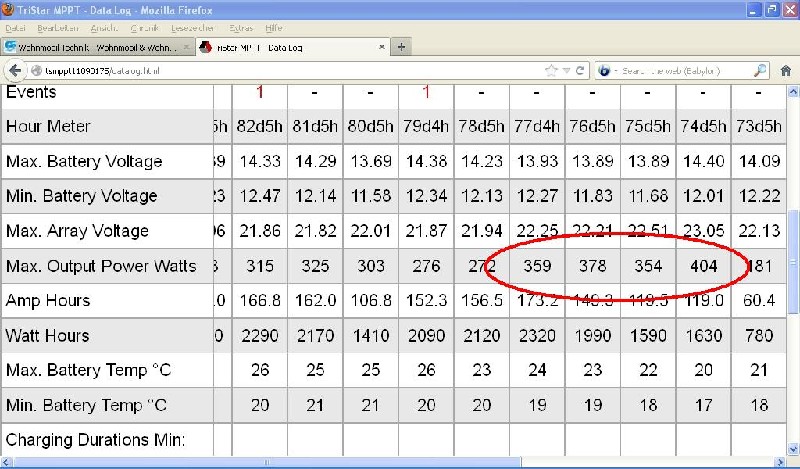The width and height of the screenshot is (800, 469).
Task: Open the Datei menu
Action: [16, 28]
